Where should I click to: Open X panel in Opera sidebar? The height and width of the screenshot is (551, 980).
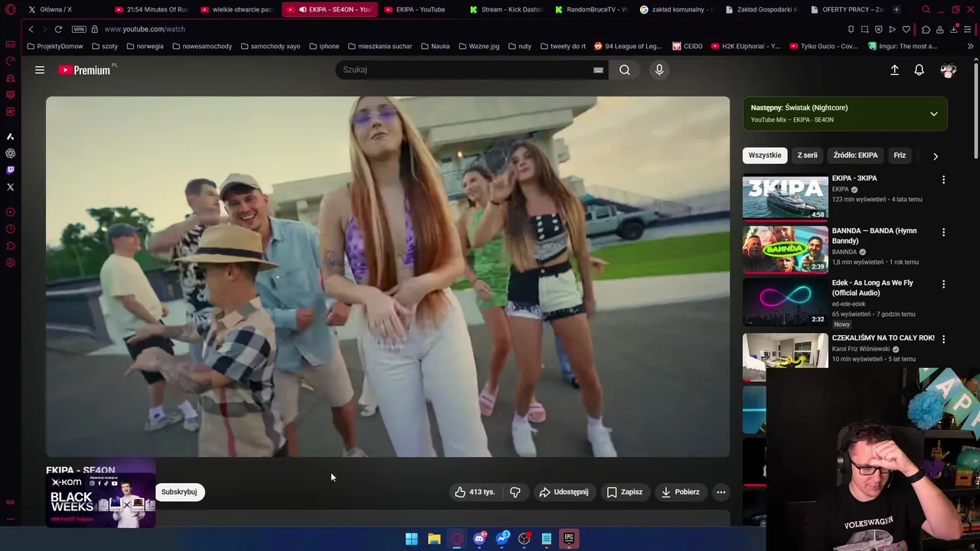point(10,187)
